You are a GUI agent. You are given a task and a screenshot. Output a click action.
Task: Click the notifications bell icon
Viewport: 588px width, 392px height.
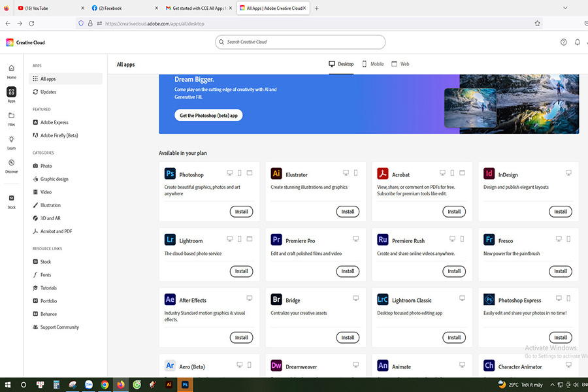point(578,42)
